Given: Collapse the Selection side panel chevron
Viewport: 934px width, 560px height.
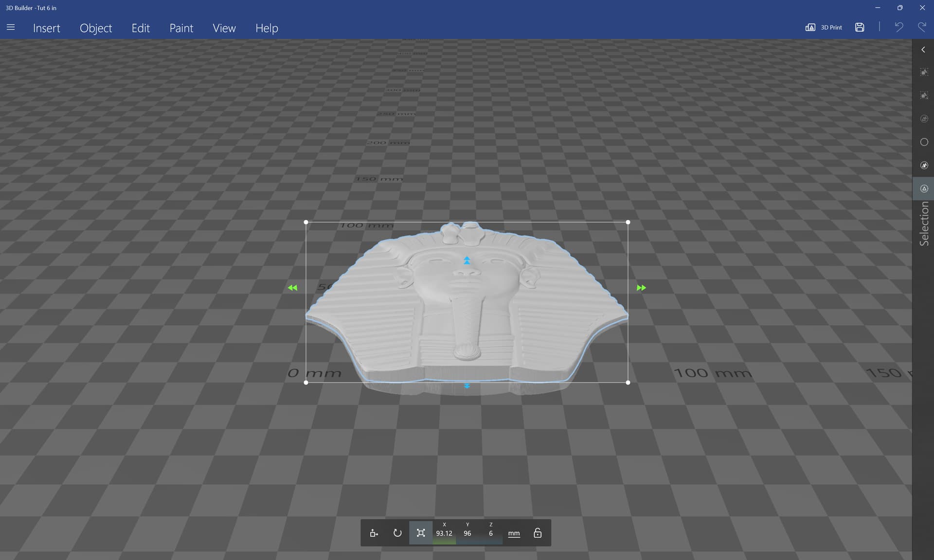Looking at the screenshot, I should pyautogui.click(x=923, y=50).
